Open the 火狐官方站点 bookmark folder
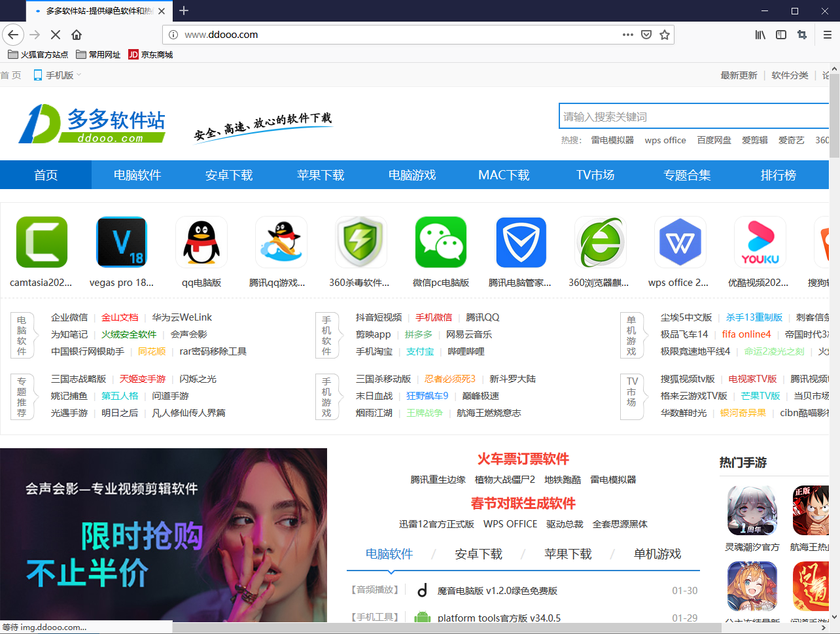 pyautogui.click(x=38, y=55)
